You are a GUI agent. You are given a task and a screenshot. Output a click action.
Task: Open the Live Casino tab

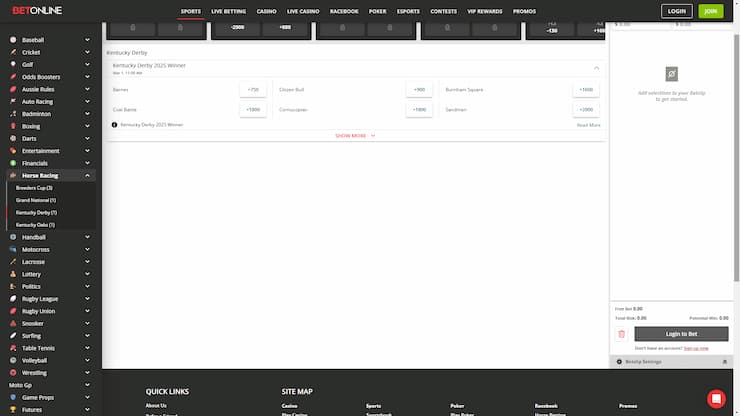[303, 11]
